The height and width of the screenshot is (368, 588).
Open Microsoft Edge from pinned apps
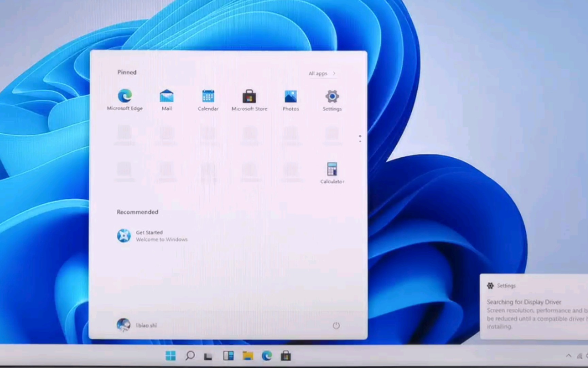125,99
